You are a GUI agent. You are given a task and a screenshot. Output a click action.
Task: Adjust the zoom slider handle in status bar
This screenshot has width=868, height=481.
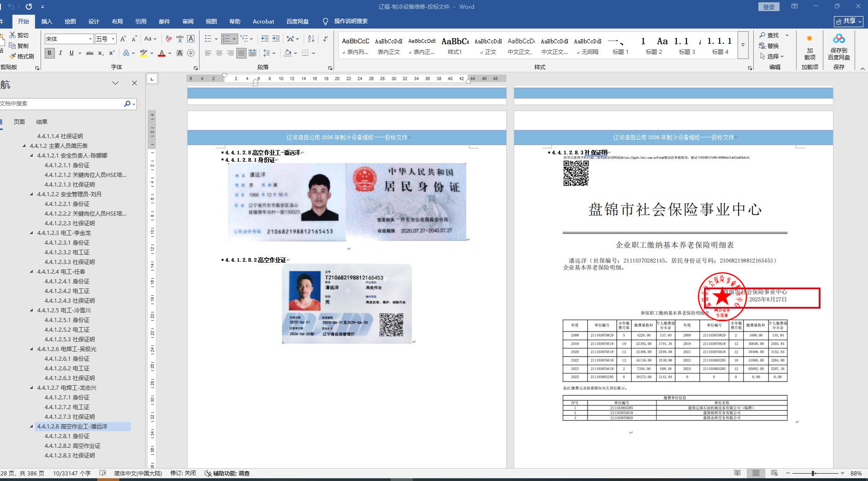coord(814,473)
